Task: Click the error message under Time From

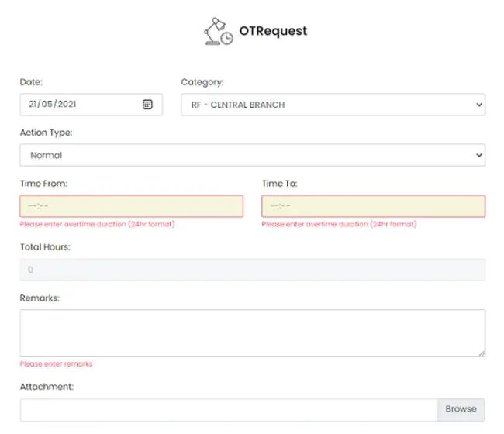Action: point(97,224)
